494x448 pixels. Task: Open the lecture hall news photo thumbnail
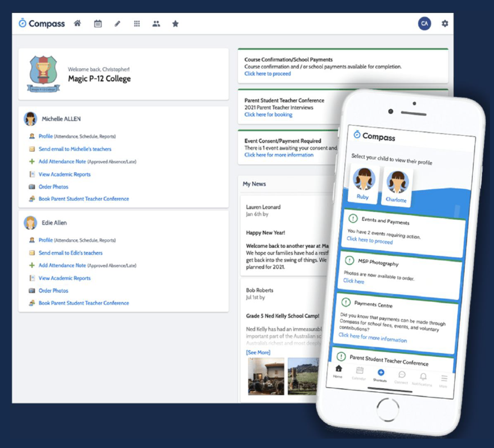pos(266,376)
